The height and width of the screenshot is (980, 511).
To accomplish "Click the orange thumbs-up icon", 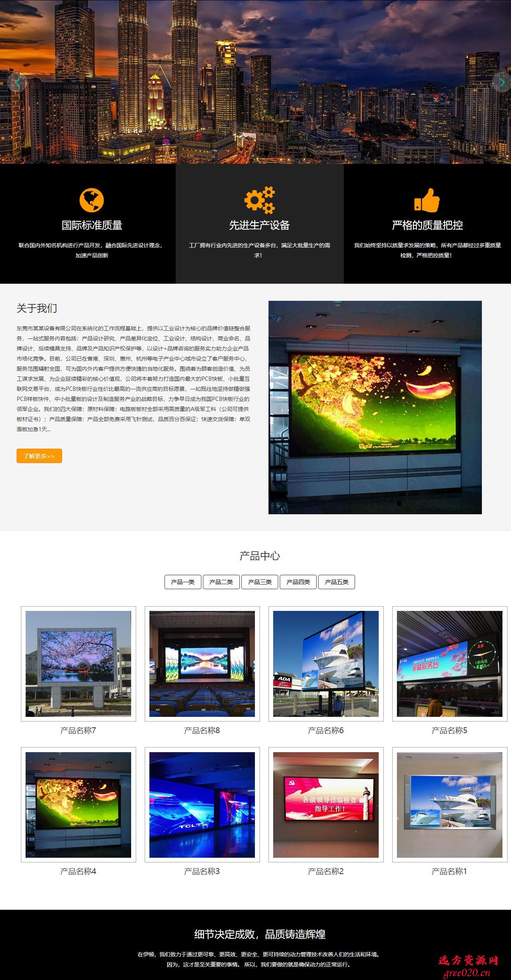I will (x=427, y=200).
